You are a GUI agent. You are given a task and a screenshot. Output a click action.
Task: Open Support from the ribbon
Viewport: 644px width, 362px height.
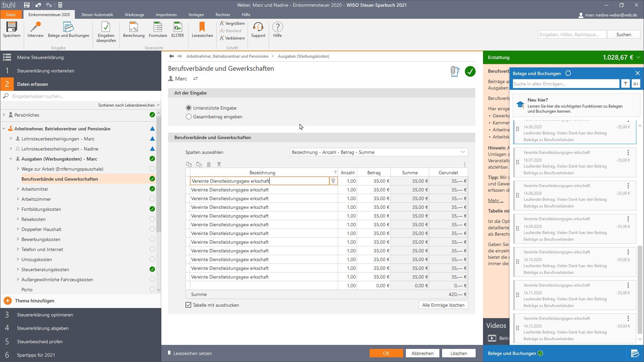coord(258,29)
